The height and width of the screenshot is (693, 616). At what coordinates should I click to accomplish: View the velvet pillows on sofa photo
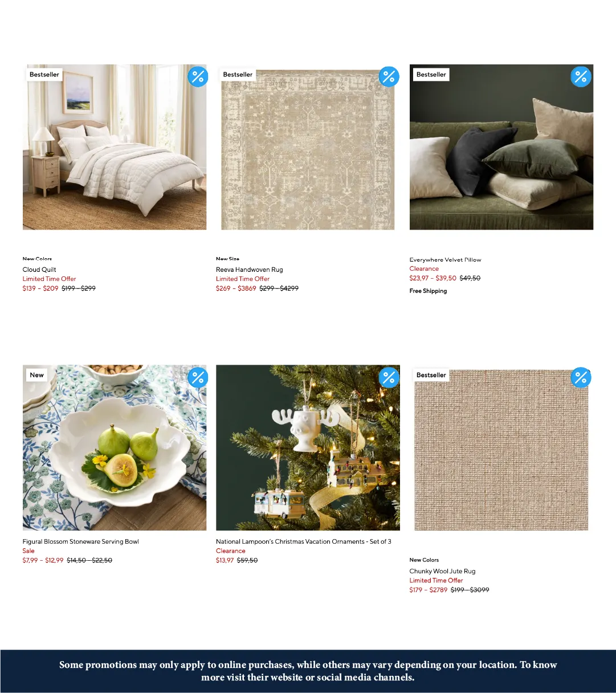point(501,147)
